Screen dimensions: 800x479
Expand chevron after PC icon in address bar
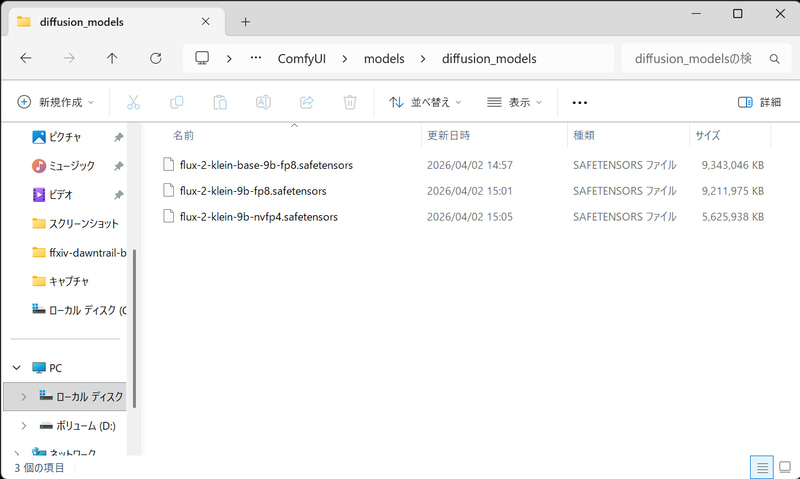(x=229, y=59)
